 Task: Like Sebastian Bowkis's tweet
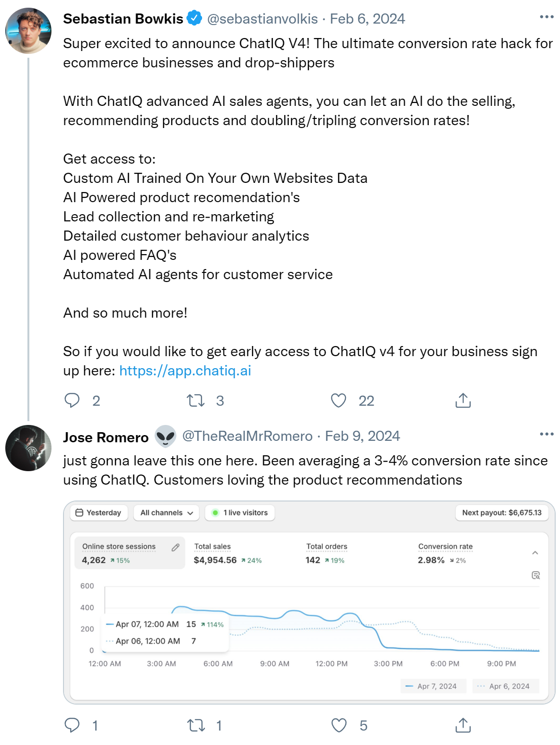click(x=339, y=400)
